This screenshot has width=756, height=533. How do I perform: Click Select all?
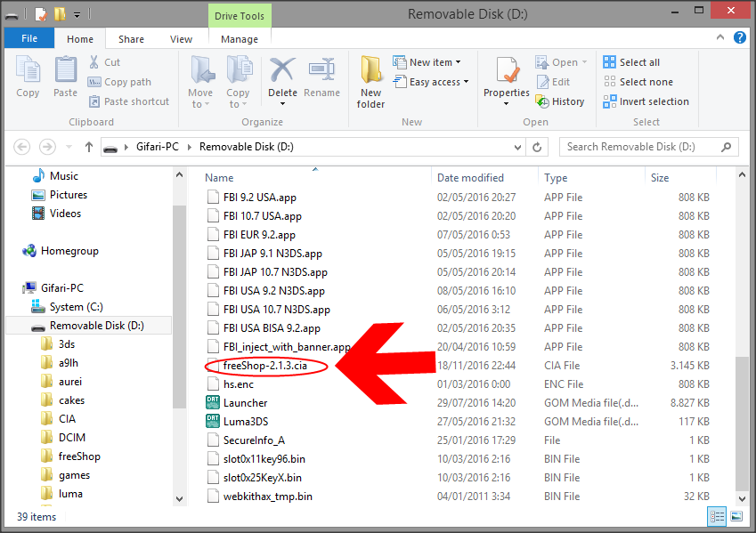coord(631,62)
